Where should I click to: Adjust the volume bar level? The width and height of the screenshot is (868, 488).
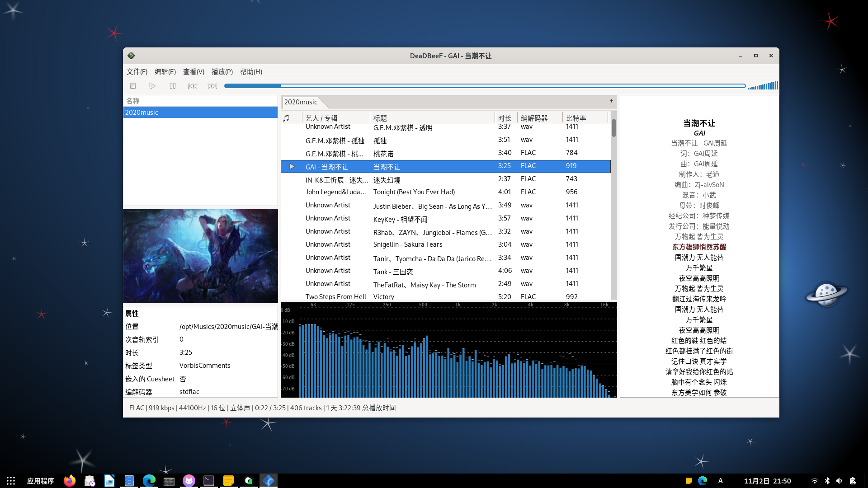click(x=763, y=86)
